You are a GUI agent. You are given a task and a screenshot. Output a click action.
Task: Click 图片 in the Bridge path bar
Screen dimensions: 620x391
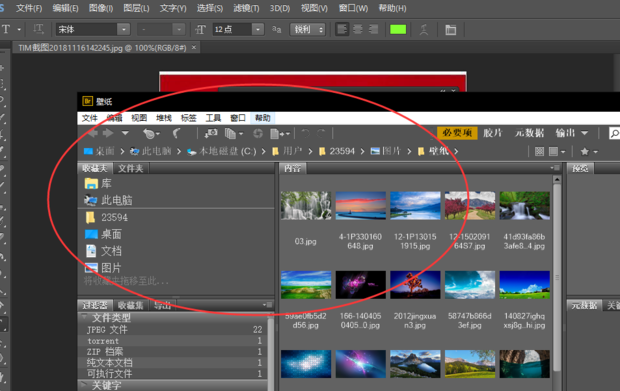386,151
